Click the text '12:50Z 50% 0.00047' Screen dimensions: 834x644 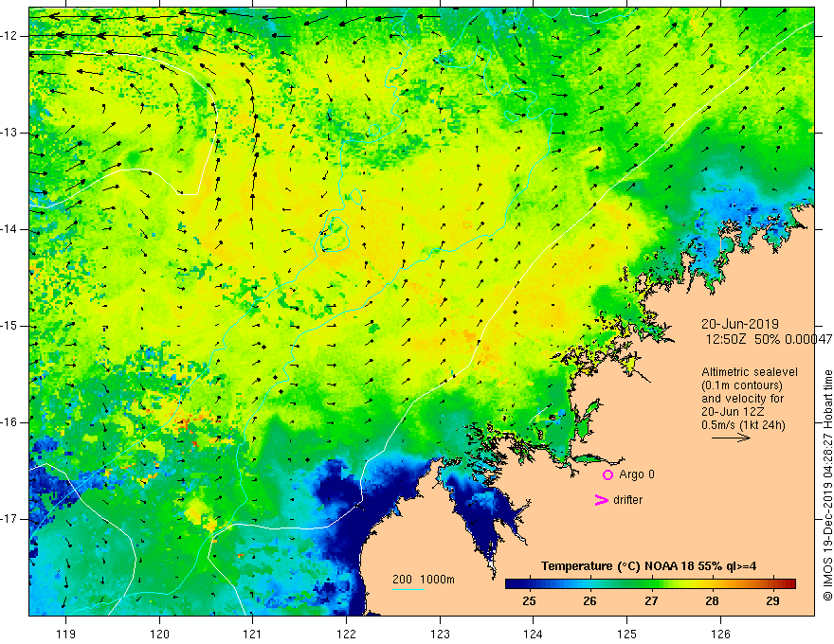770,339
